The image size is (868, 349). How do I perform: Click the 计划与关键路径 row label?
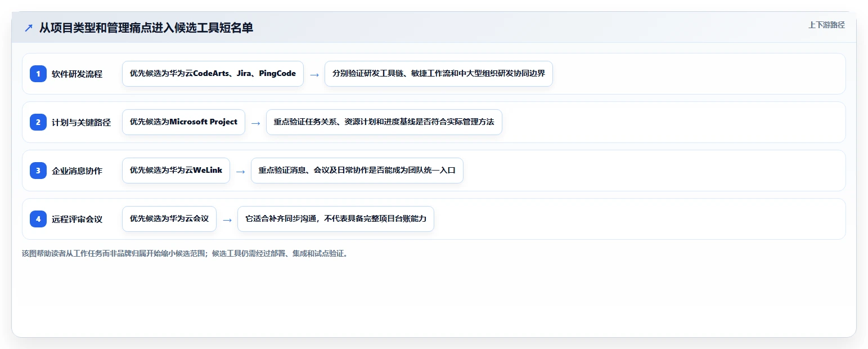(82, 122)
